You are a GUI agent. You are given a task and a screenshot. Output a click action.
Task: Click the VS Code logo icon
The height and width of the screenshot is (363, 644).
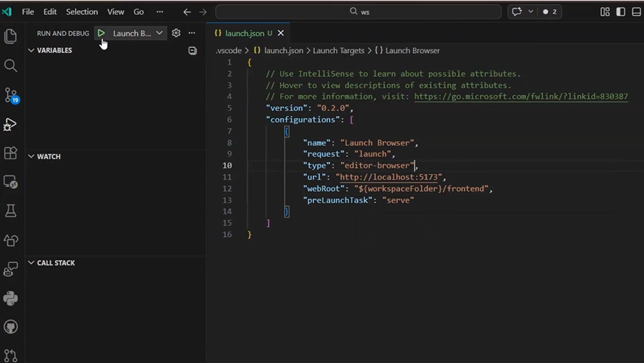[7, 11]
